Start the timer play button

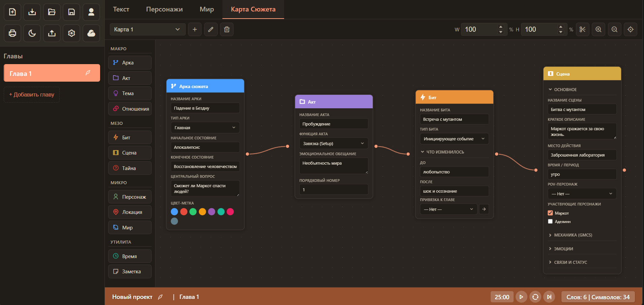(521, 297)
